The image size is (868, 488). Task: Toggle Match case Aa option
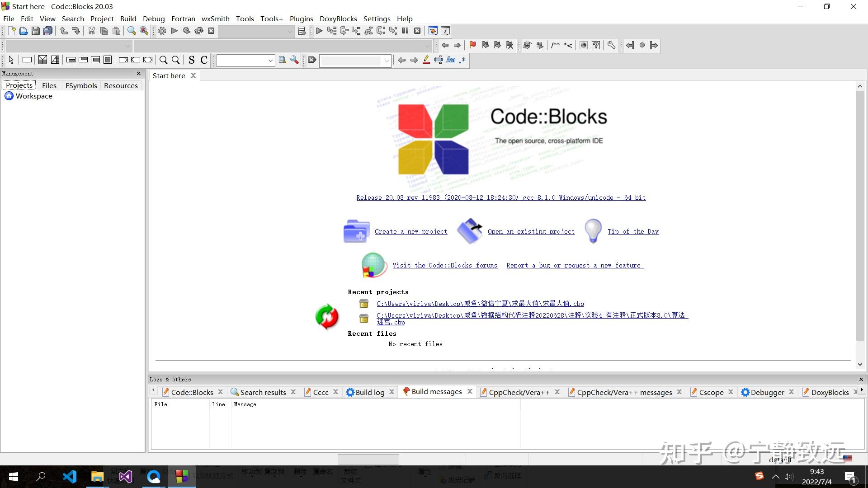(451, 60)
